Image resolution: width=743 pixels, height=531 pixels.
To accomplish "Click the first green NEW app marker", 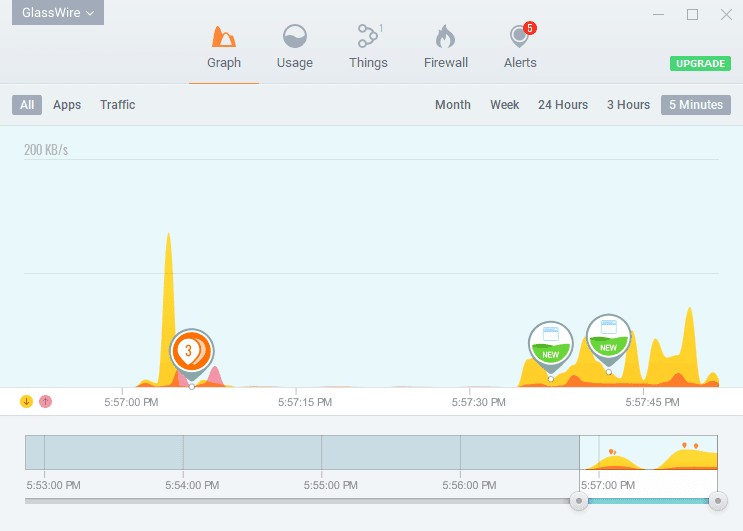I will point(550,344).
